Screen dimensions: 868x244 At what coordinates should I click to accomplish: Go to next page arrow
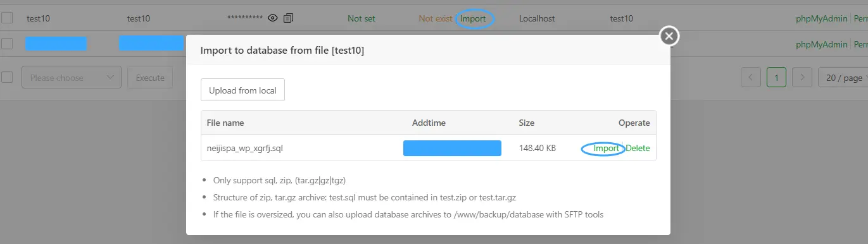click(x=802, y=78)
